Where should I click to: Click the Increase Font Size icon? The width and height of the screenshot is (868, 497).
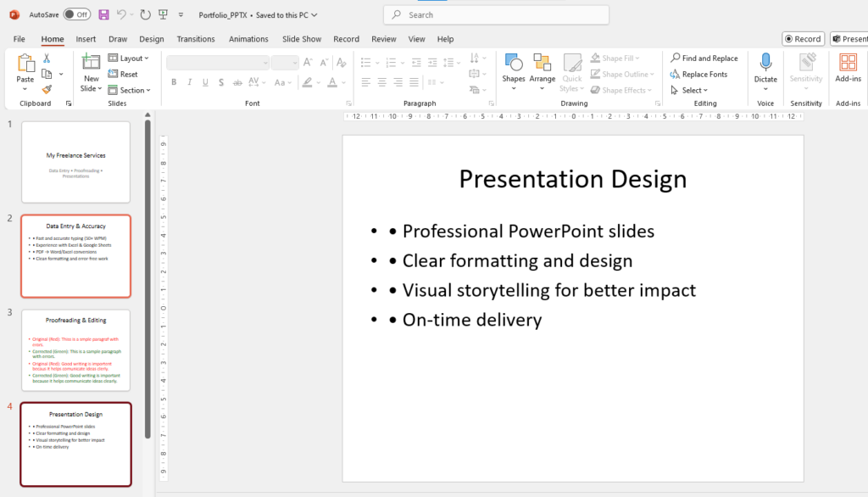pos(308,63)
